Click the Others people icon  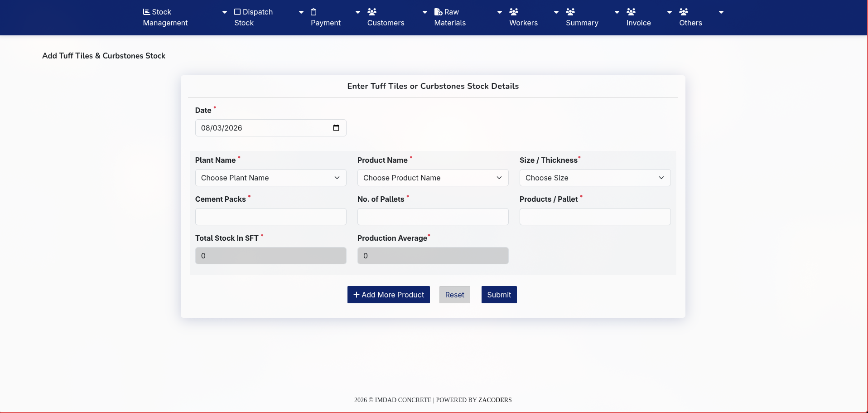click(684, 12)
